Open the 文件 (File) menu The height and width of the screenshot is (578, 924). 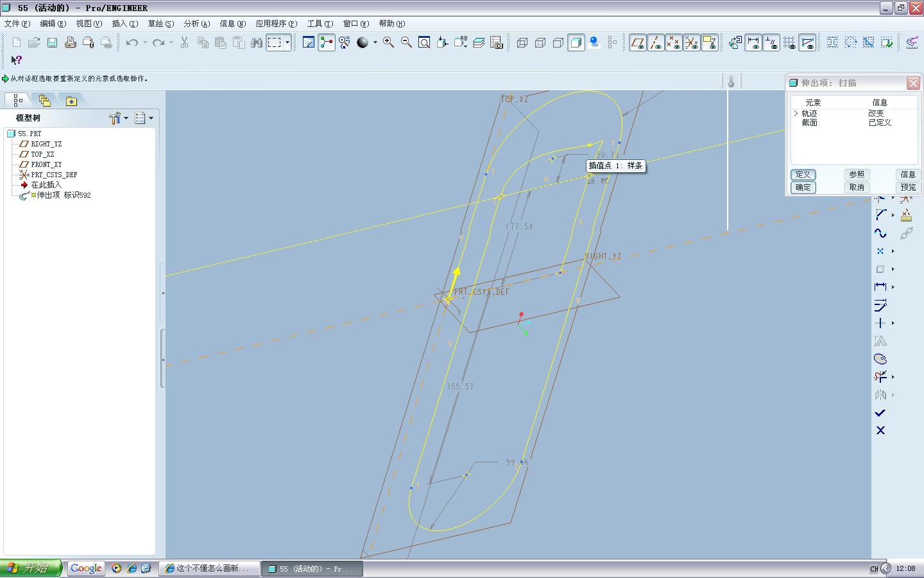click(x=17, y=24)
